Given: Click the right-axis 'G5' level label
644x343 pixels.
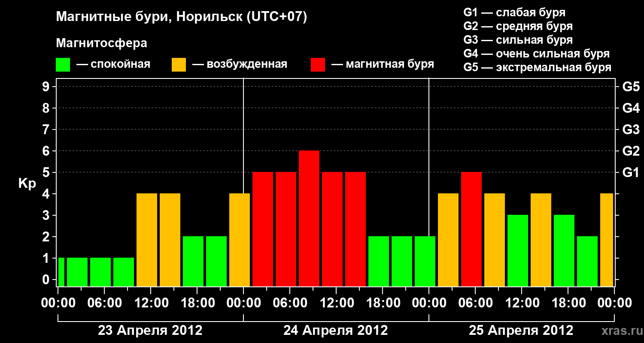Looking at the screenshot, I should pyautogui.click(x=631, y=87).
